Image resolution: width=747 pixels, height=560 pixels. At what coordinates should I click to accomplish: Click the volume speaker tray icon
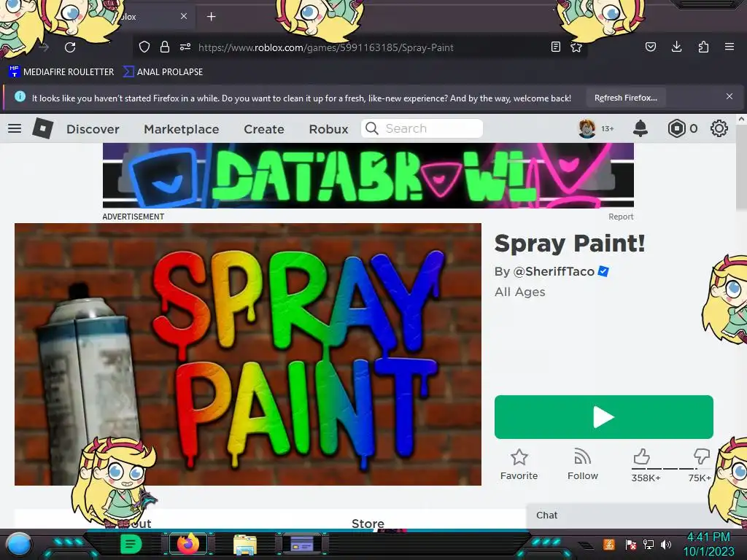pos(666,544)
